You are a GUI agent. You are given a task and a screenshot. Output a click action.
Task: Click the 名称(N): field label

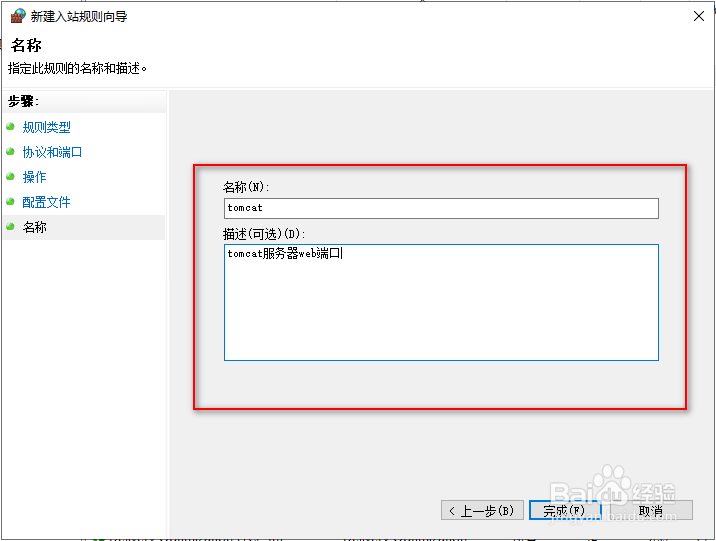(246, 187)
